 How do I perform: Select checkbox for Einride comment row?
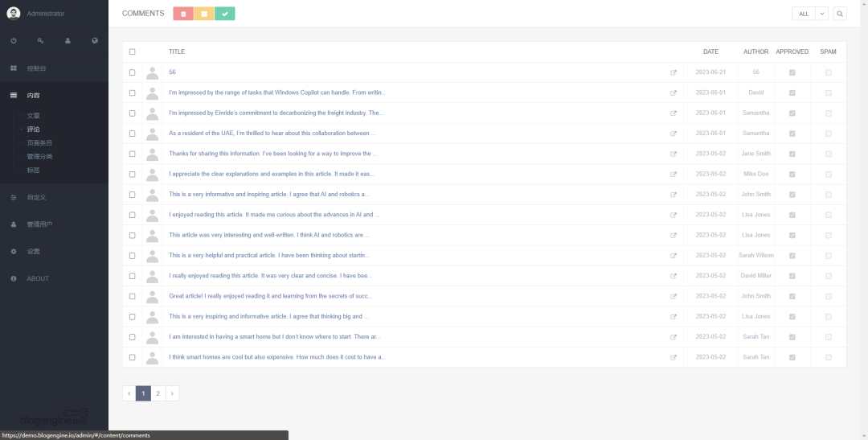[x=132, y=113]
